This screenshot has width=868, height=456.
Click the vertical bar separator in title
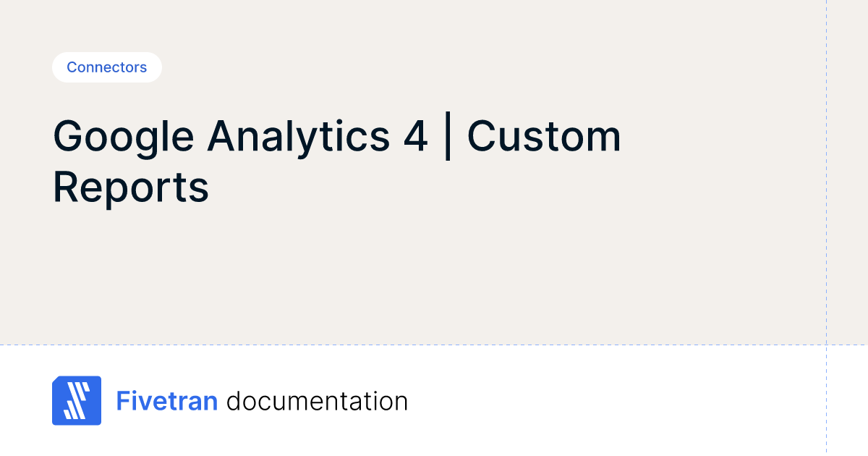click(448, 136)
